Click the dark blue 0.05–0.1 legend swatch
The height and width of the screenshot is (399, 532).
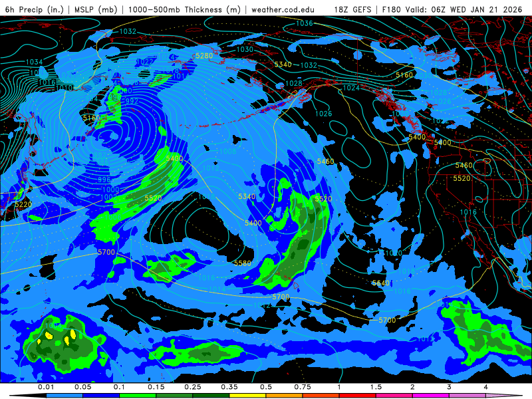coord(101,396)
